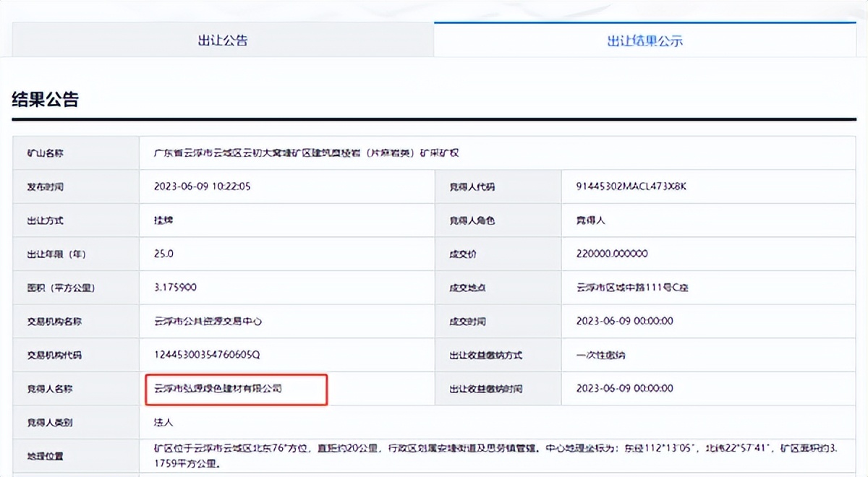Image resolution: width=868 pixels, height=477 pixels.
Task: Click the 结果公告 page heading
Action: point(37,95)
